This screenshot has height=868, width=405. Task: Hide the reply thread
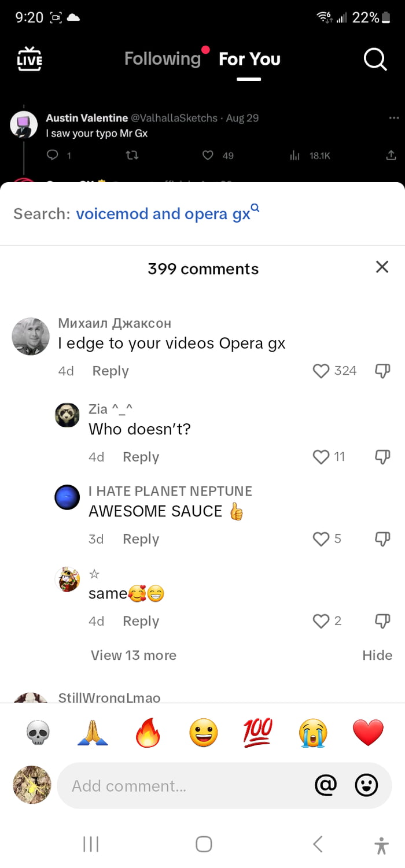[377, 655]
